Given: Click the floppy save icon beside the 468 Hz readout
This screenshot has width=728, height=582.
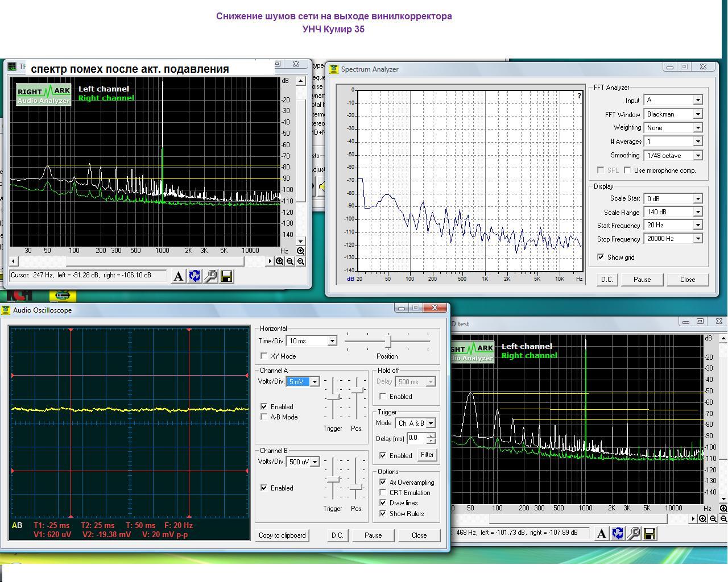Looking at the screenshot, I should (x=649, y=534).
